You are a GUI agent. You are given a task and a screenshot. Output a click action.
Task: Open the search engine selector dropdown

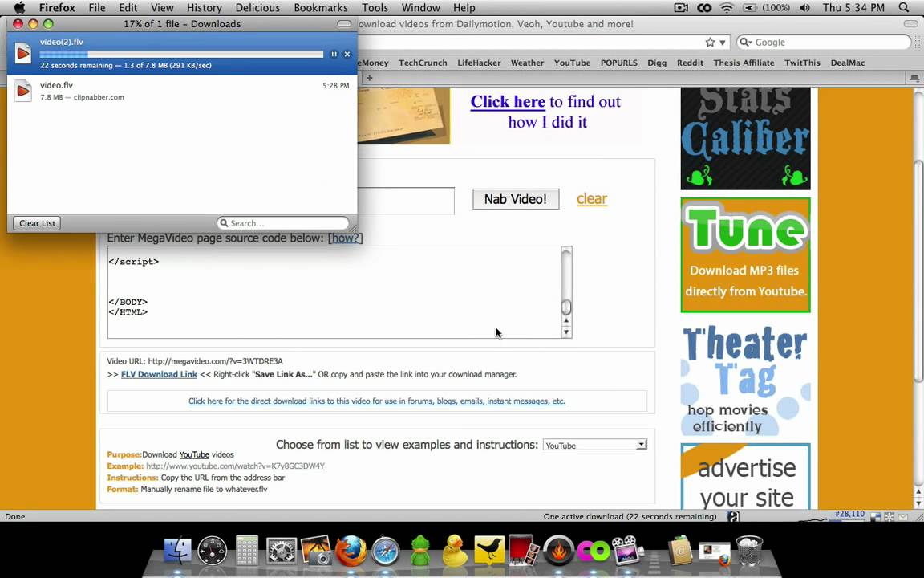click(746, 43)
